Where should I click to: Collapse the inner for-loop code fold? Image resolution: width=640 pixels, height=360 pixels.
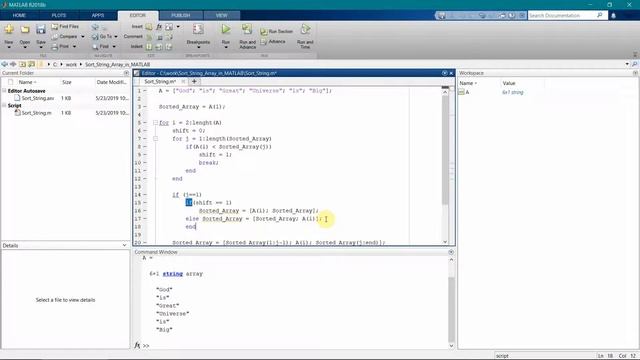click(x=156, y=139)
